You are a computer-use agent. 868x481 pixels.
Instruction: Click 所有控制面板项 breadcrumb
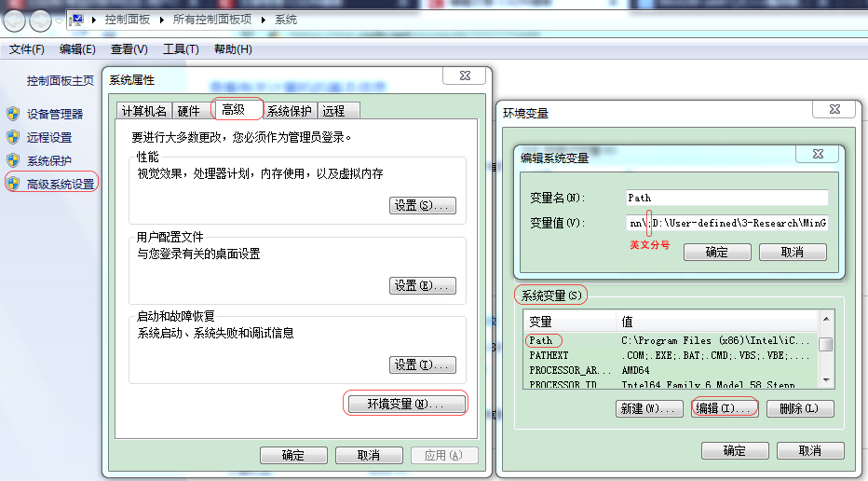pos(212,20)
